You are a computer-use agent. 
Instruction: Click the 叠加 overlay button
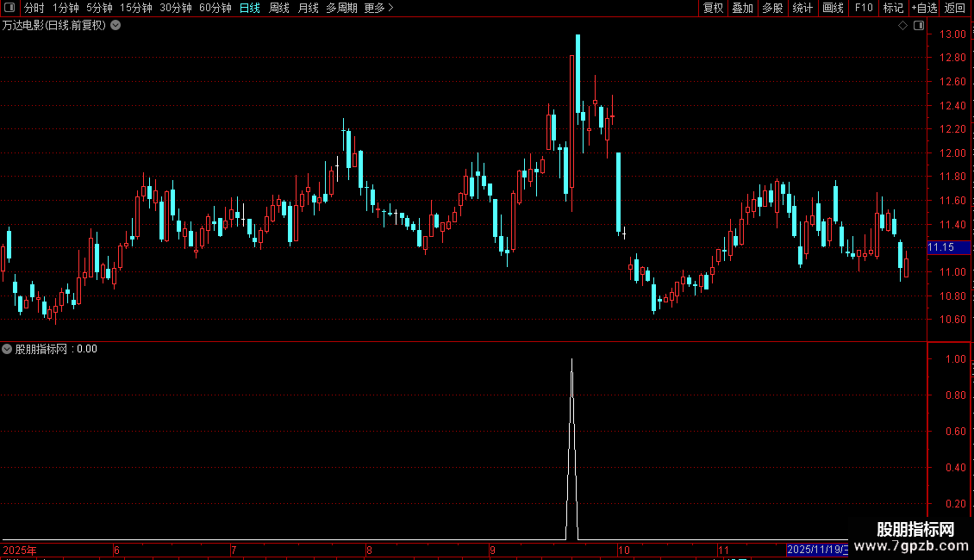pos(742,8)
